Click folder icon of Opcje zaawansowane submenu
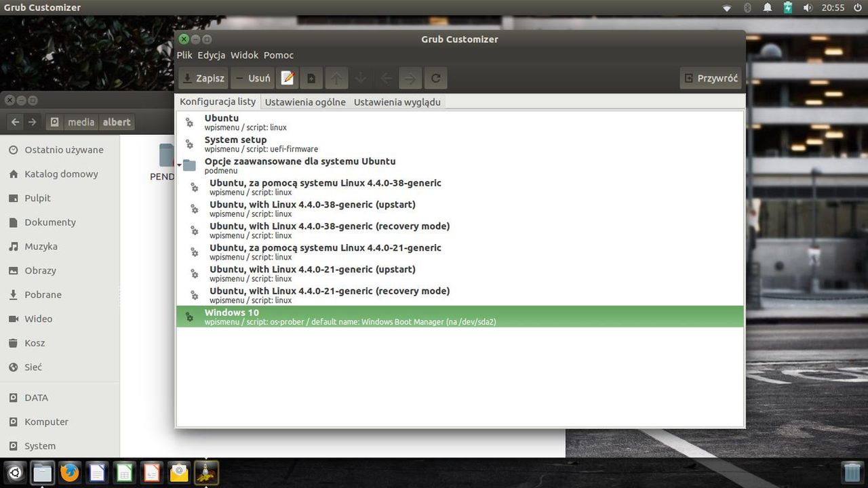 point(189,165)
